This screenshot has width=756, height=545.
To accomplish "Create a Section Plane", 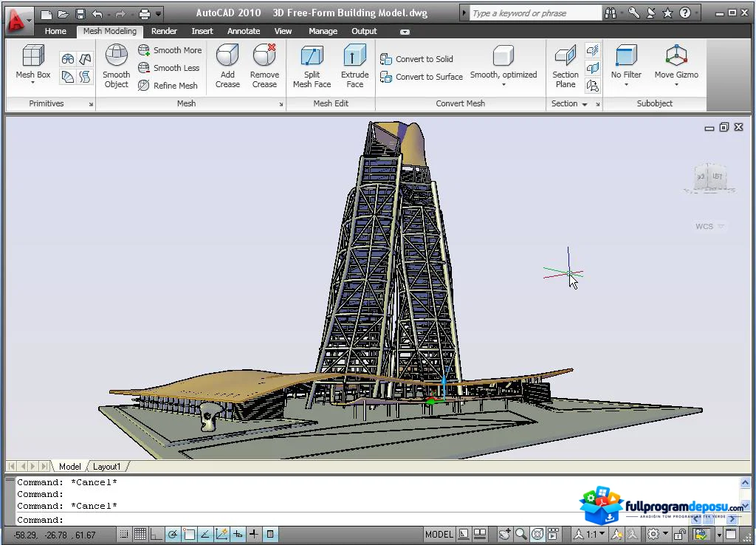I will pos(565,66).
